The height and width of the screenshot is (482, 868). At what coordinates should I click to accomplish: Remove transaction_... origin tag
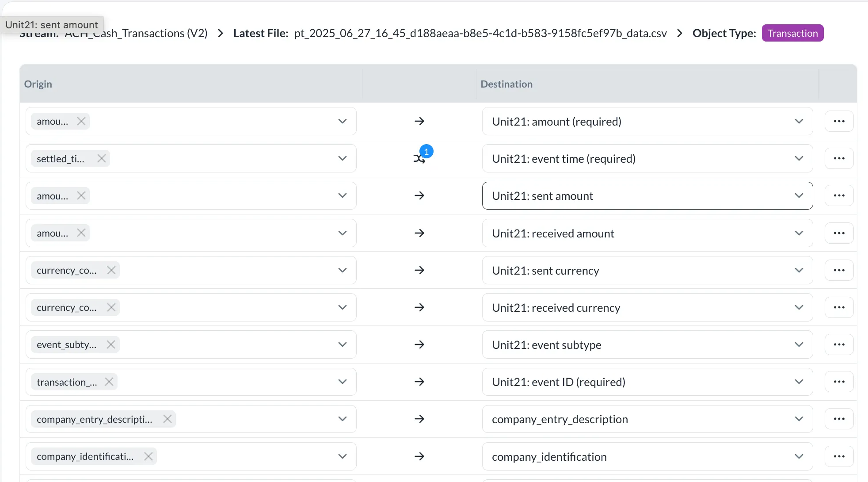[109, 382]
